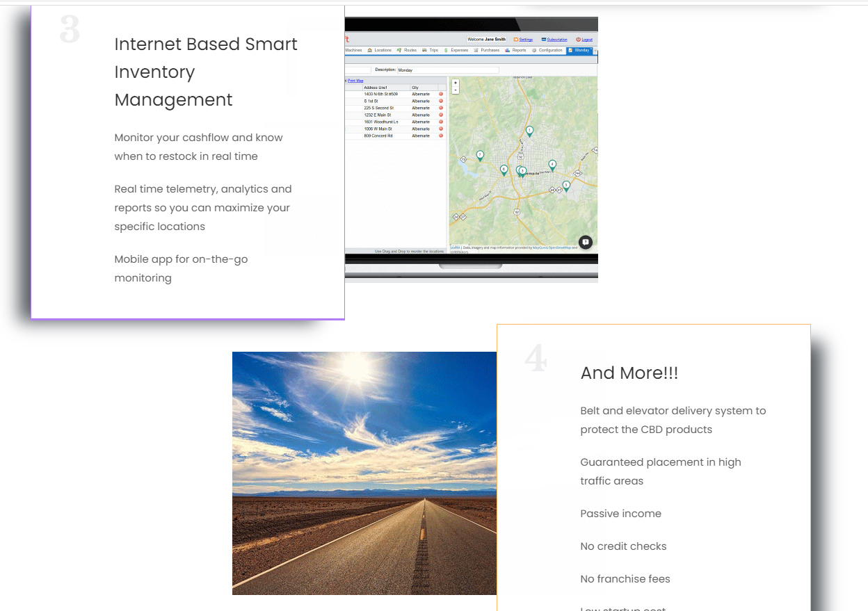
Task: Open the Purchases tab in laptop screenshot
Action: [487, 50]
